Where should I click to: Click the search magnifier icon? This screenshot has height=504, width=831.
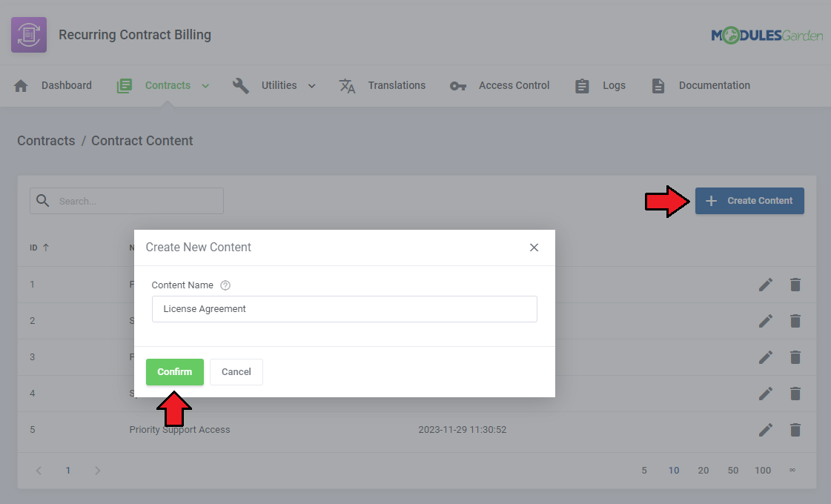click(x=43, y=201)
